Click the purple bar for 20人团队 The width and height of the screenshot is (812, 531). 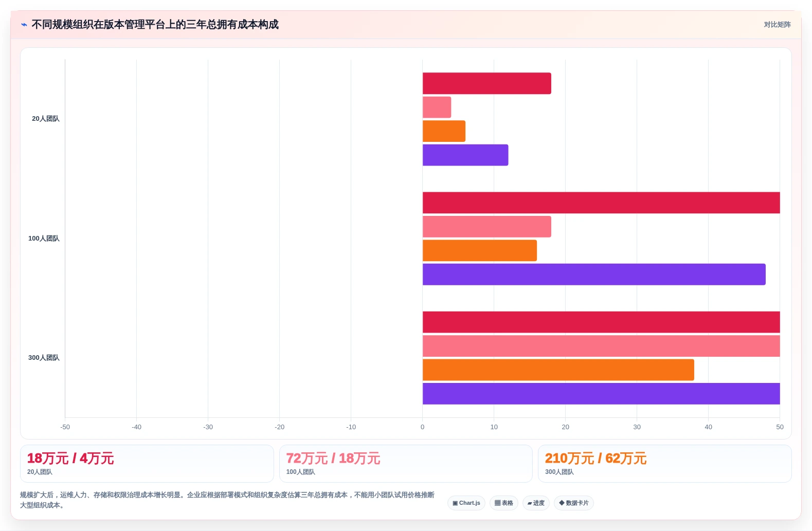click(x=465, y=155)
